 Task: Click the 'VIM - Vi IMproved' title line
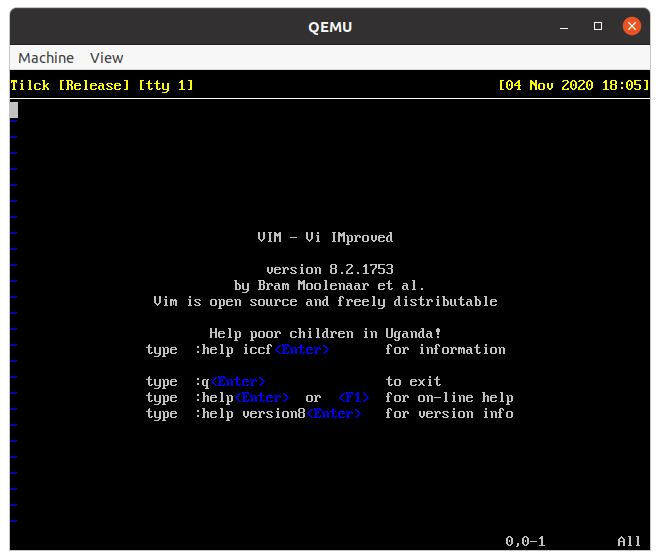tap(325, 237)
